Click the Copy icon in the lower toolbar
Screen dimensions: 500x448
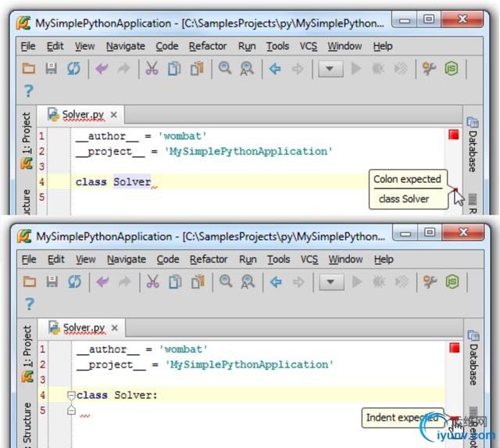pyautogui.click(x=175, y=281)
